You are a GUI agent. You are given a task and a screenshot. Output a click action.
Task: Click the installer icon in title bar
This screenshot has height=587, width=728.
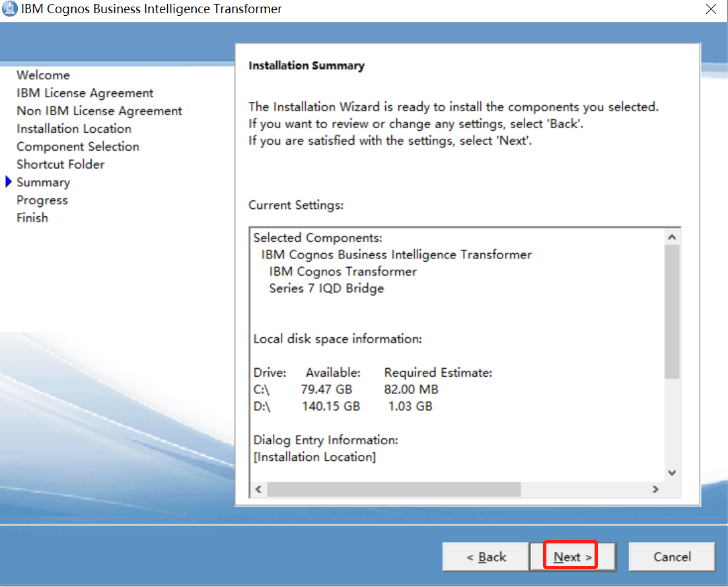coord(10,9)
